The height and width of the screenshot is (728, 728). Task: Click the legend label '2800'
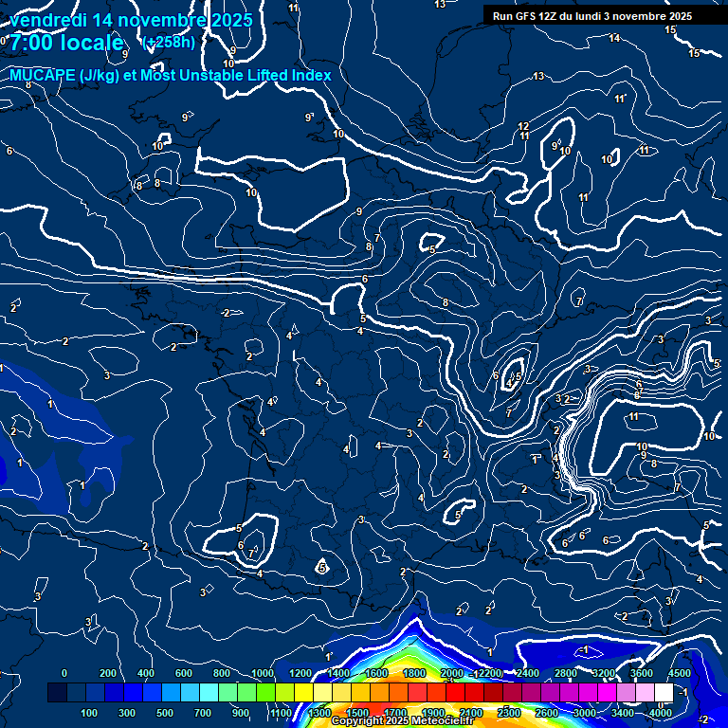tap(566, 673)
